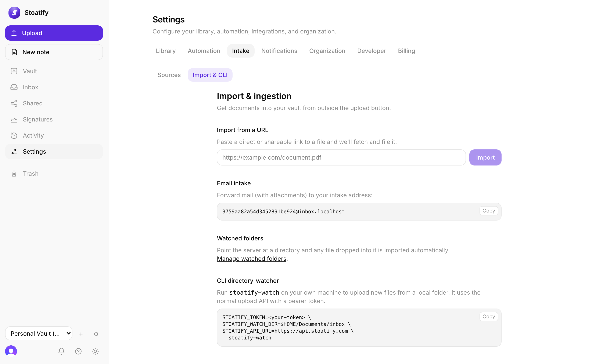Open the help question mark icon
Screen dimensions: 610x364
[78, 351]
